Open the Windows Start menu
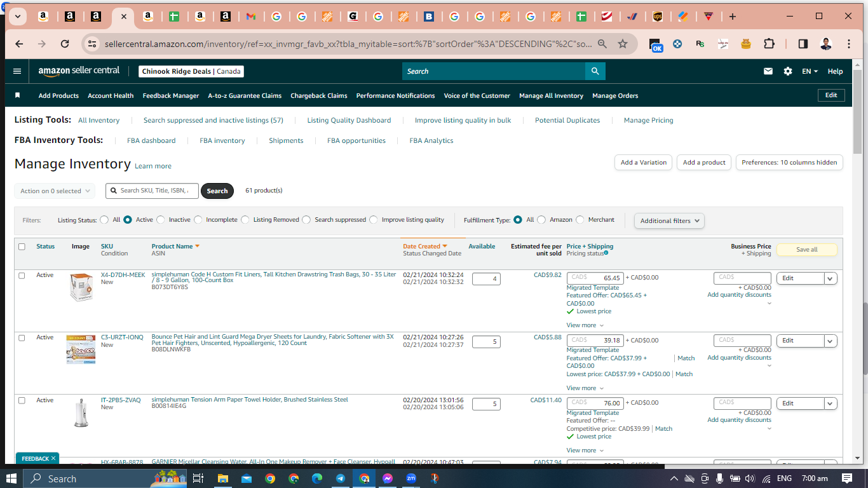 pyautogui.click(x=11, y=478)
